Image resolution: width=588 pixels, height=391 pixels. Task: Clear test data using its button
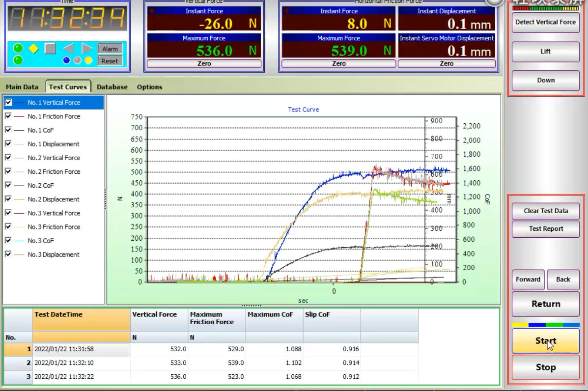pos(545,211)
